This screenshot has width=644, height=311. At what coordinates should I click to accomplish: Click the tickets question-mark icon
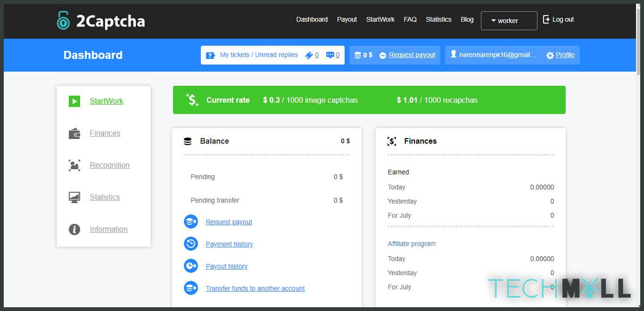click(211, 55)
